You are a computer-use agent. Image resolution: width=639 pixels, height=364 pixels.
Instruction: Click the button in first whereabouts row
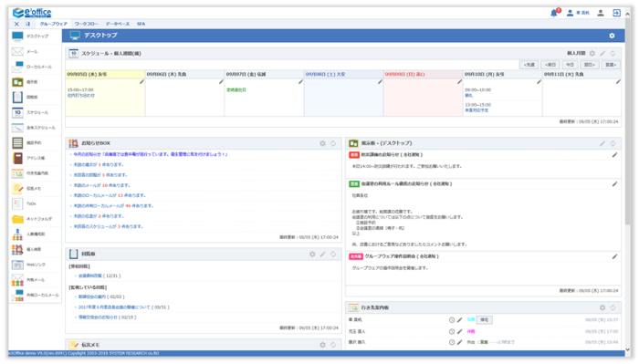coord(484,320)
